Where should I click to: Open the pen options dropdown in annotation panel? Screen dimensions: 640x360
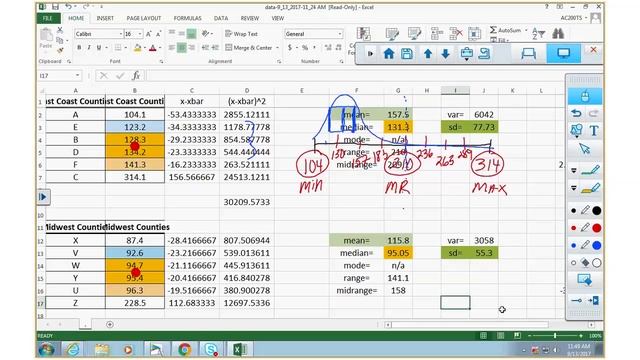pyautogui.click(x=573, y=171)
